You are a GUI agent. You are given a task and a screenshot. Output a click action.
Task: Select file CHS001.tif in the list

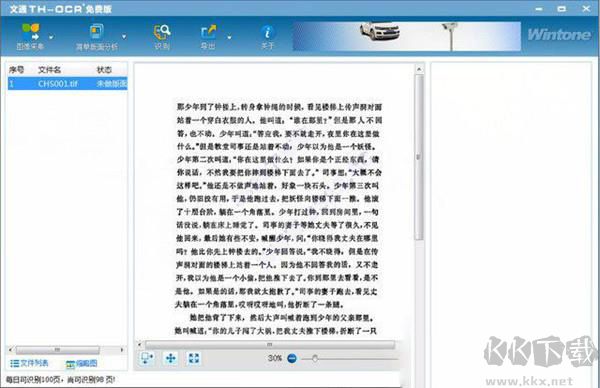[x=67, y=83]
